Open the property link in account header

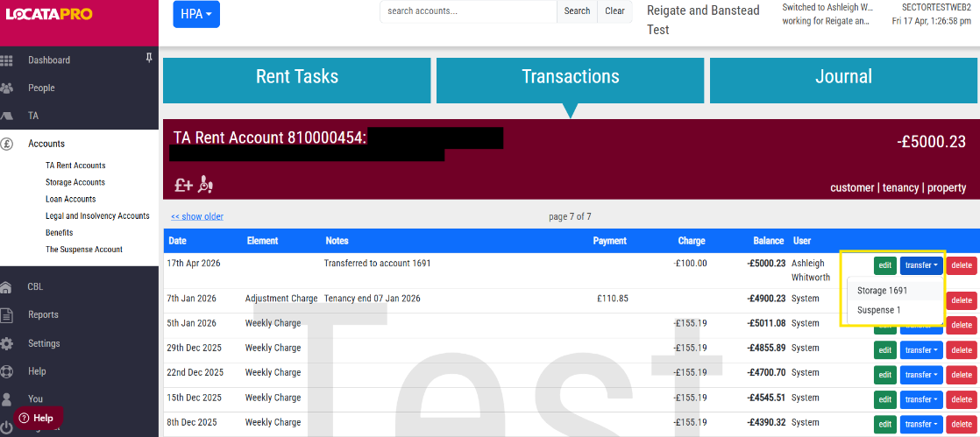coord(947,188)
